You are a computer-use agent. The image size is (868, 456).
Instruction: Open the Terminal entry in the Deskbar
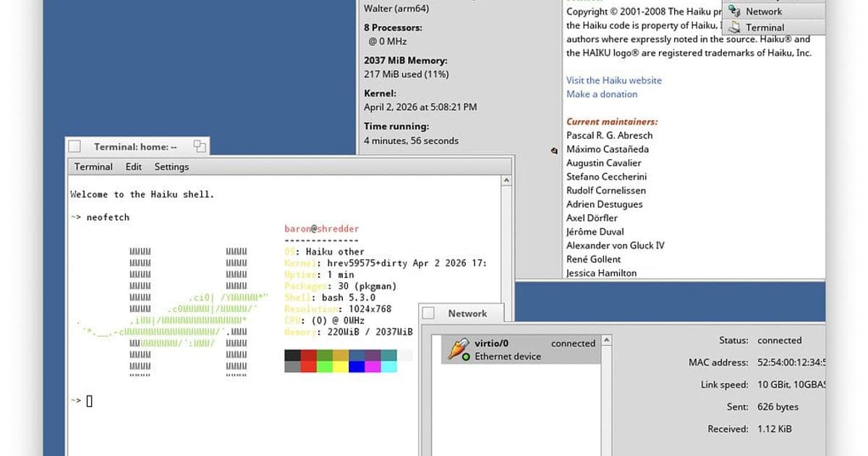click(775, 28)
